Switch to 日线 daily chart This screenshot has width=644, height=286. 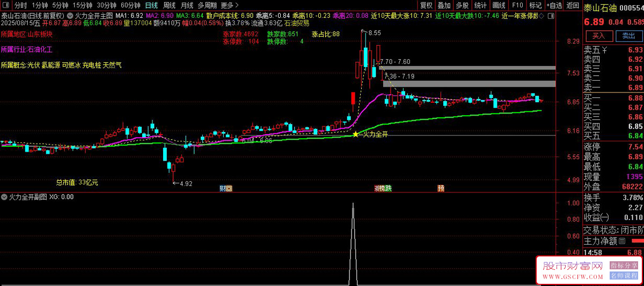coord(151,5)
